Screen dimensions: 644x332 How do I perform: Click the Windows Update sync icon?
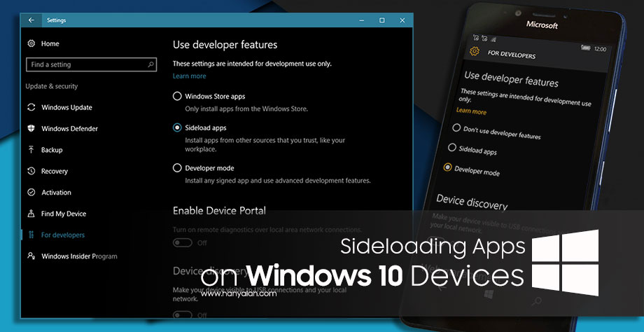[31, 107]
